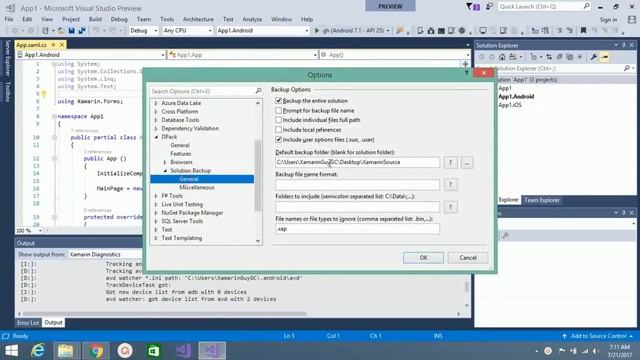Click the Windows Start button
The width and height of the screenshot is (640, 360).
coord(11,350)
